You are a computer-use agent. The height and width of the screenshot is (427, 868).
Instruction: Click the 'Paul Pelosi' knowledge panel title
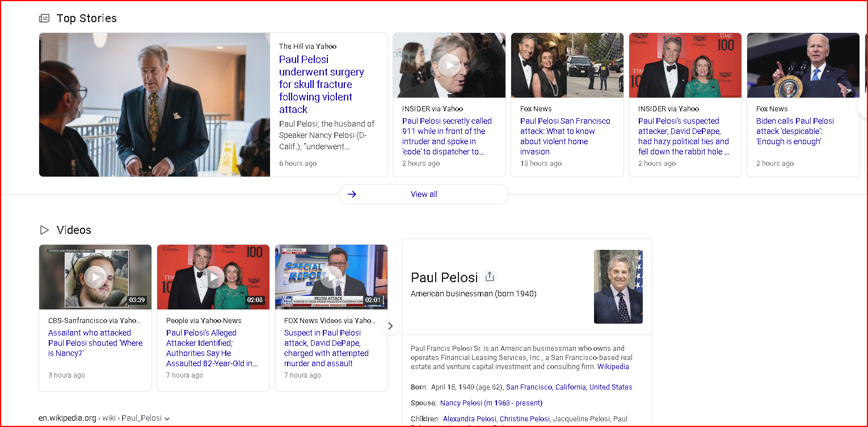click(444, 277)
